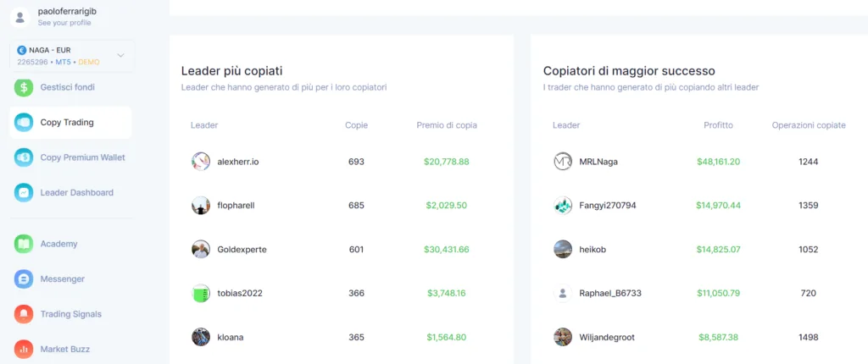Click copies count 693
The image size is (868, 364).
tap(357, 162)
